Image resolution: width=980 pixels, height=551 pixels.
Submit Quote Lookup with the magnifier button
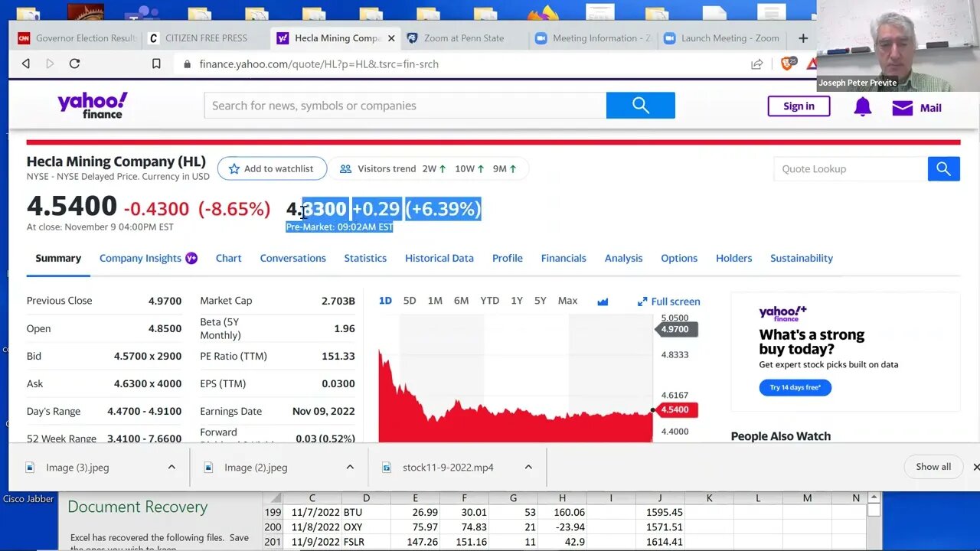tap(944, 169)
